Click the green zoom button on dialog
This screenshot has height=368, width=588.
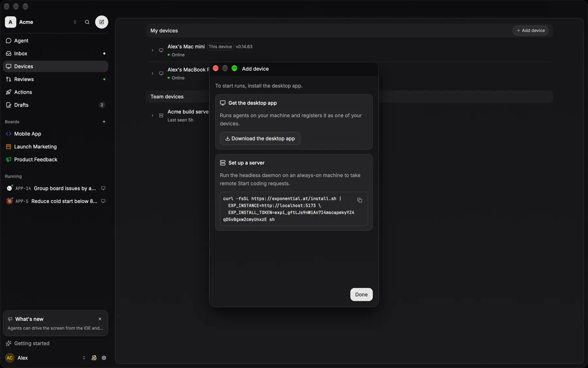(x=234, y=68)
